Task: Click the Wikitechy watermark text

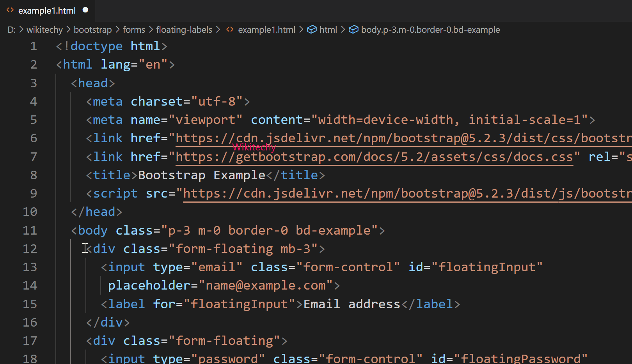Action: click(x=254, y=147)
